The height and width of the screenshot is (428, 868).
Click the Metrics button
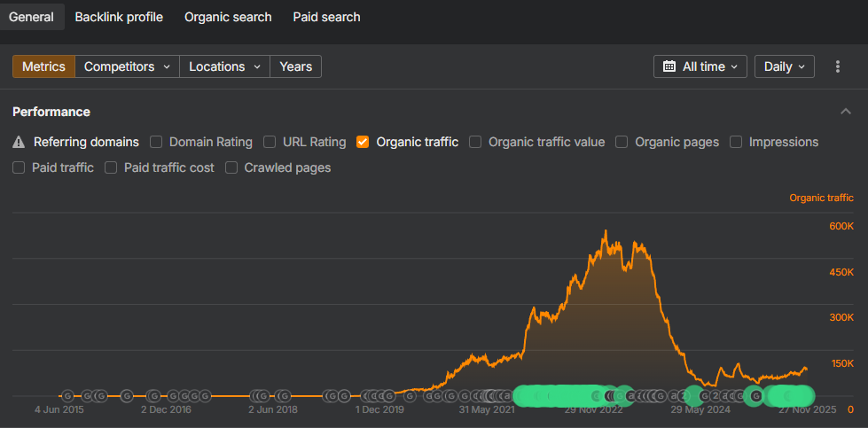[x=43, y=66]
